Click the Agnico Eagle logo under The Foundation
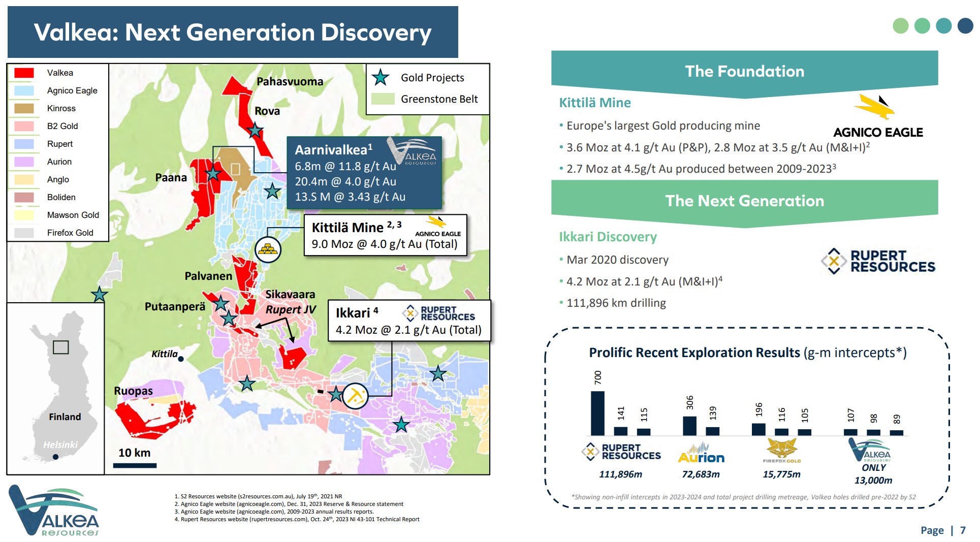This screenshot has height=542, width=980. coord(878,116)
